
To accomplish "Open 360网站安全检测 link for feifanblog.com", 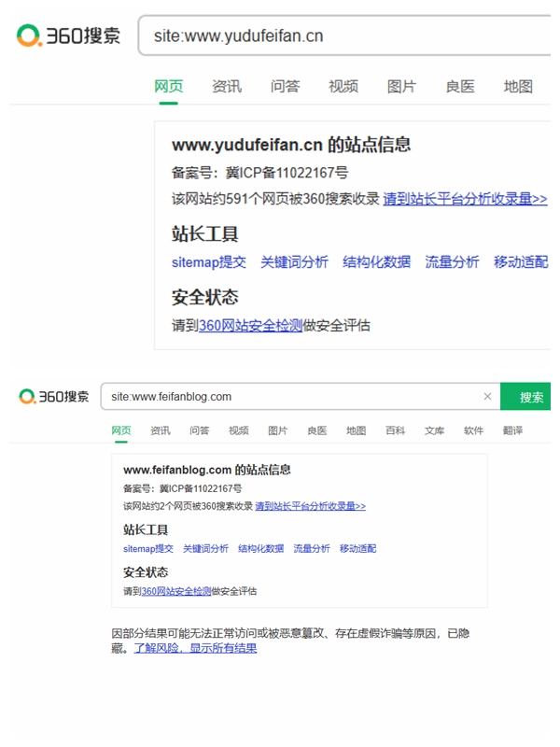I will click(x=176, y=591).
